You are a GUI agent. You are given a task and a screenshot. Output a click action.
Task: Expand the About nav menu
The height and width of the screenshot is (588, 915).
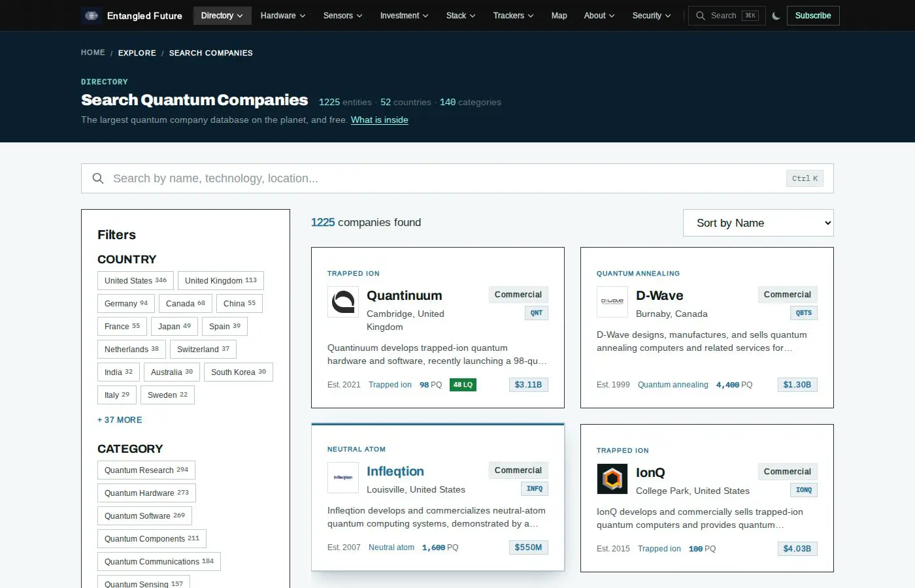pyautogui.click(x=599, y=16)
